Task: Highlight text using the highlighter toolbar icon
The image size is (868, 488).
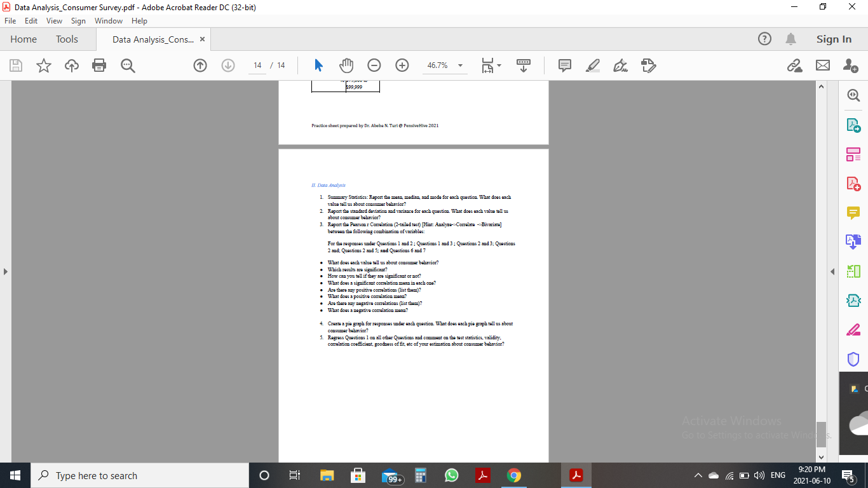Action: coord(592,65)
